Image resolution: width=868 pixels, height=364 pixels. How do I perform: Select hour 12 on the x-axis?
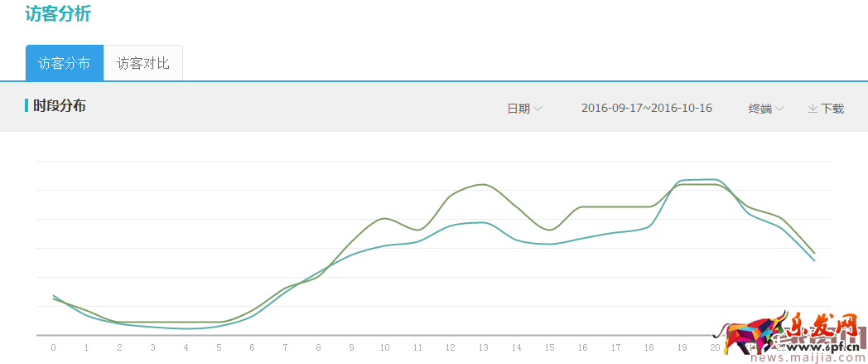[x=451, y=347]
